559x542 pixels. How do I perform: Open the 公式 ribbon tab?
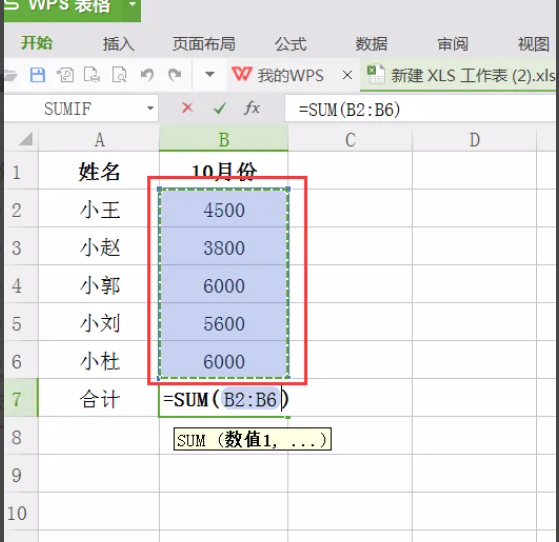tap(291, 44)
